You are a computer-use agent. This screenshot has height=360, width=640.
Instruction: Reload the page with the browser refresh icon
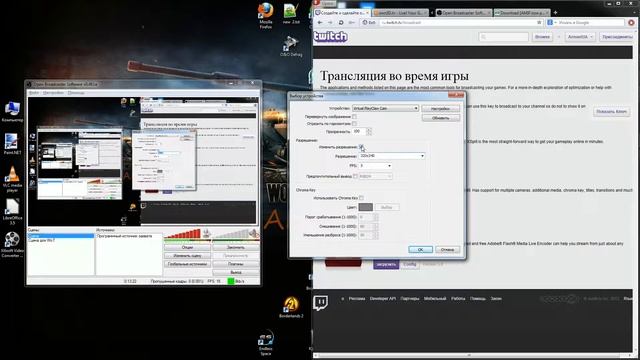pyautogui.click(x=341, y=23)
